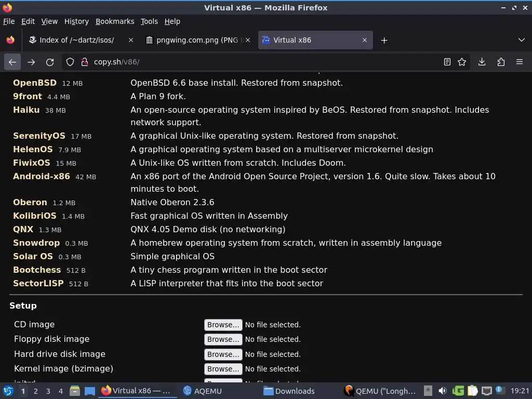The image size is (532, 399).
Task: Open Firefox View button
Action: tap(10, 40)
